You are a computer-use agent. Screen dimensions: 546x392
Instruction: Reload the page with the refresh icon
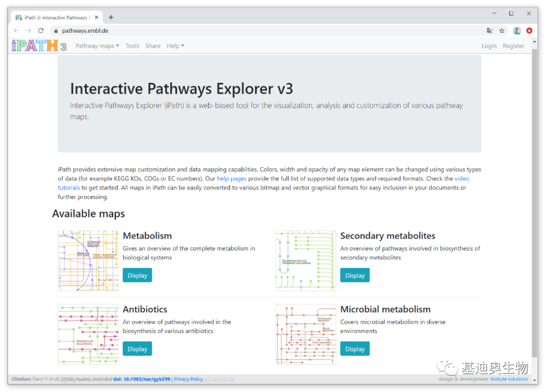point(41,31)
